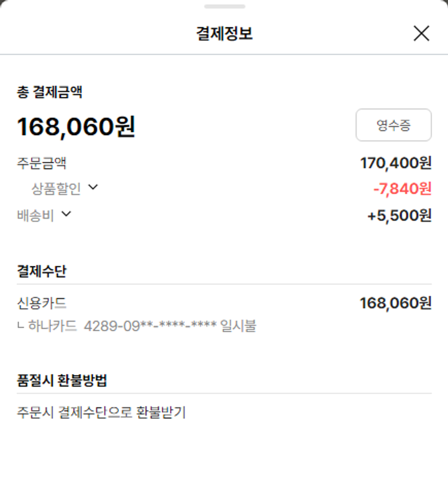This screenshot has height=484, width=448.
Task: Select the 총 결제금액 heading
Action: 50,92
